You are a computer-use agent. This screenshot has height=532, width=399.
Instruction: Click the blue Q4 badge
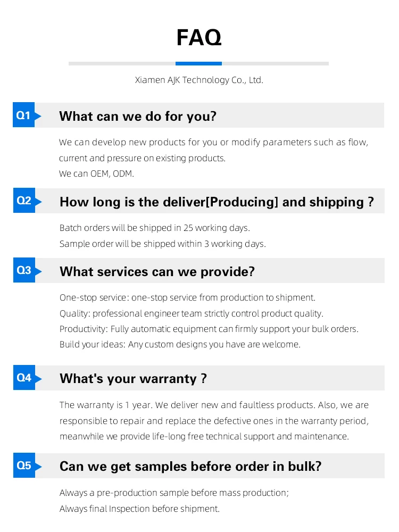24,378
